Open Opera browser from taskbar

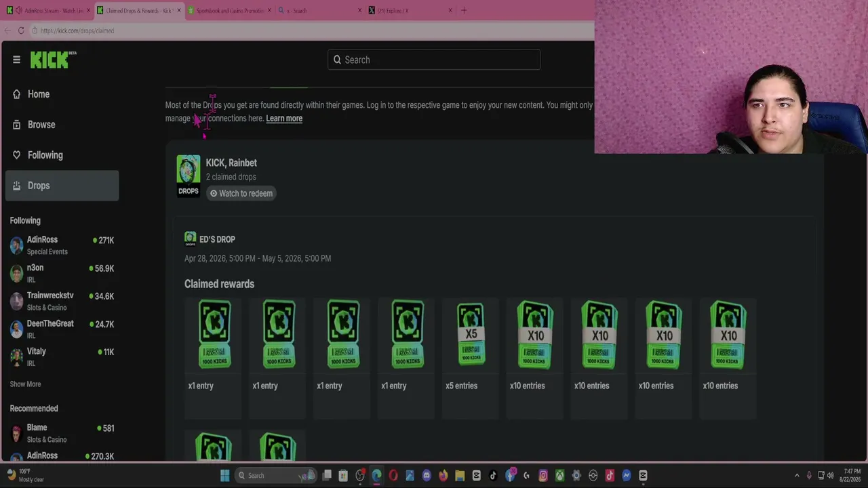coord(393,475)
